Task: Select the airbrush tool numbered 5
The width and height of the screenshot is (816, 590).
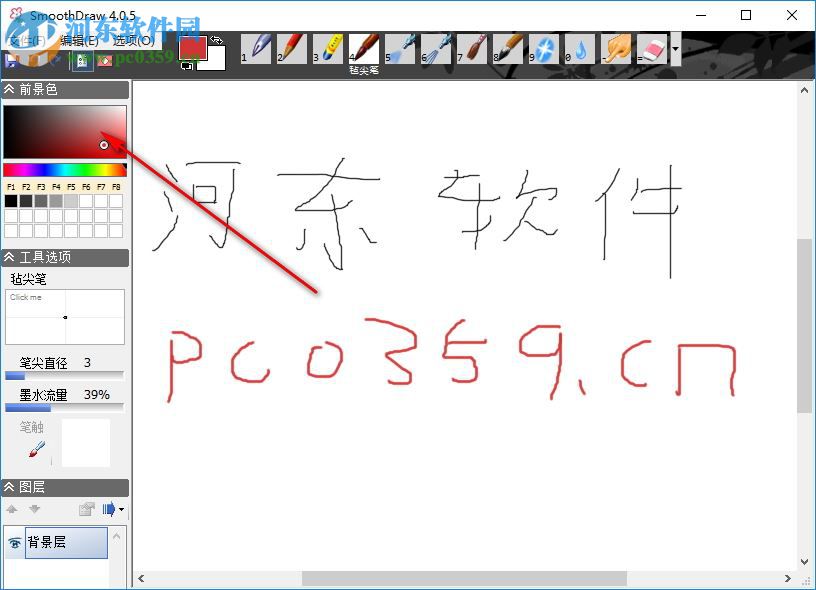Action: (x=400, y=46)
